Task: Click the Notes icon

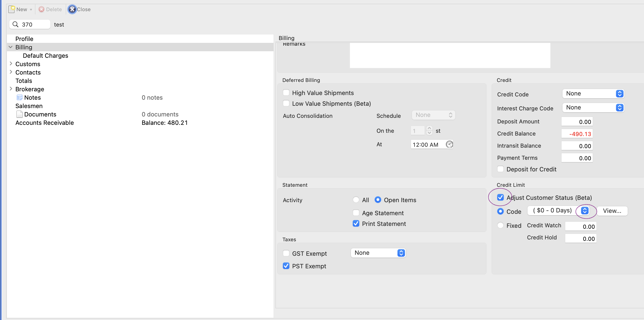Action: pos(20,97)
